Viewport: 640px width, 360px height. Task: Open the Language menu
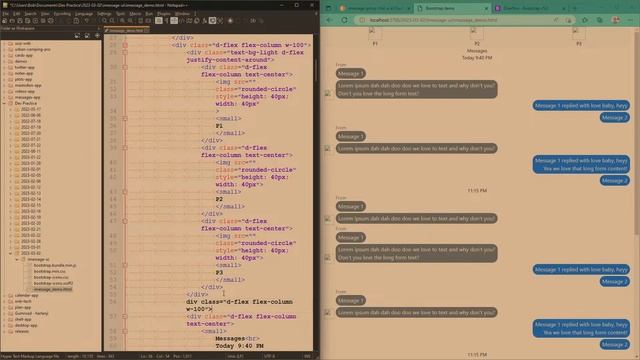click(x=84, y=14)
